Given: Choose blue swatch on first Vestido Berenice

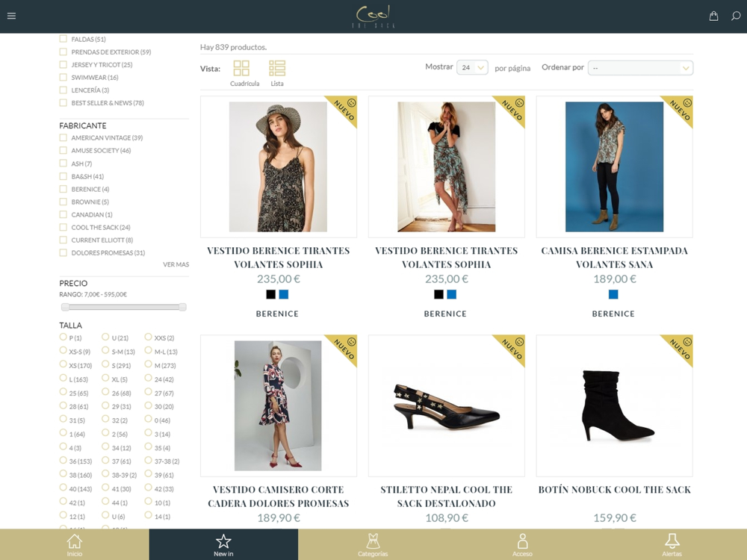Looking at the screenshot, I should (x=283, y=294).
